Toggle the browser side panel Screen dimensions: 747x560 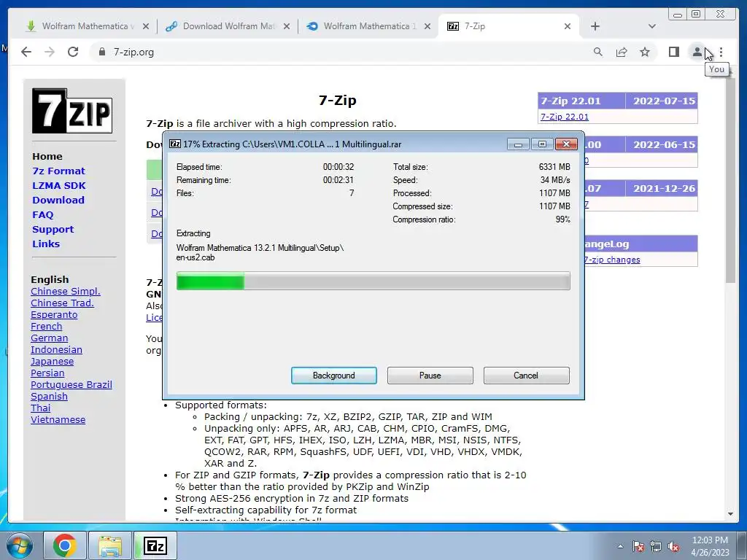tap(673, 52)
